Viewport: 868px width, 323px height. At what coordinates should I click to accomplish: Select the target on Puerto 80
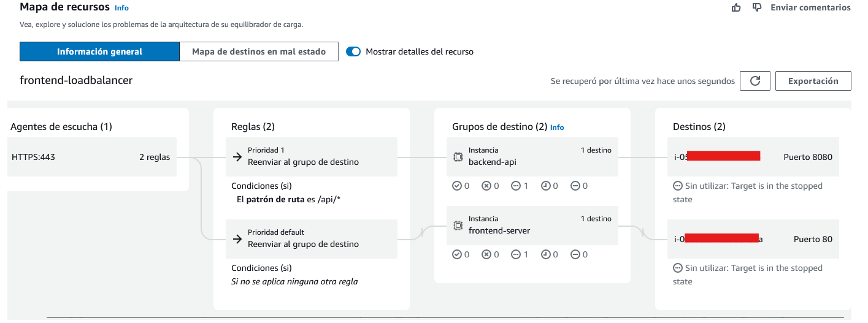753,239
